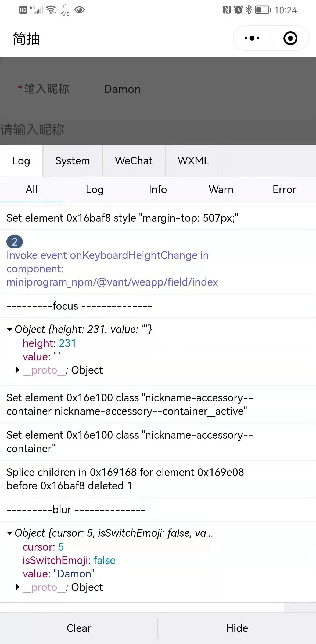The width and height of the screenshot is (316, 644).
Task: Tap the Bluetooth icon in status bar
Action: (x=249, y=10)
